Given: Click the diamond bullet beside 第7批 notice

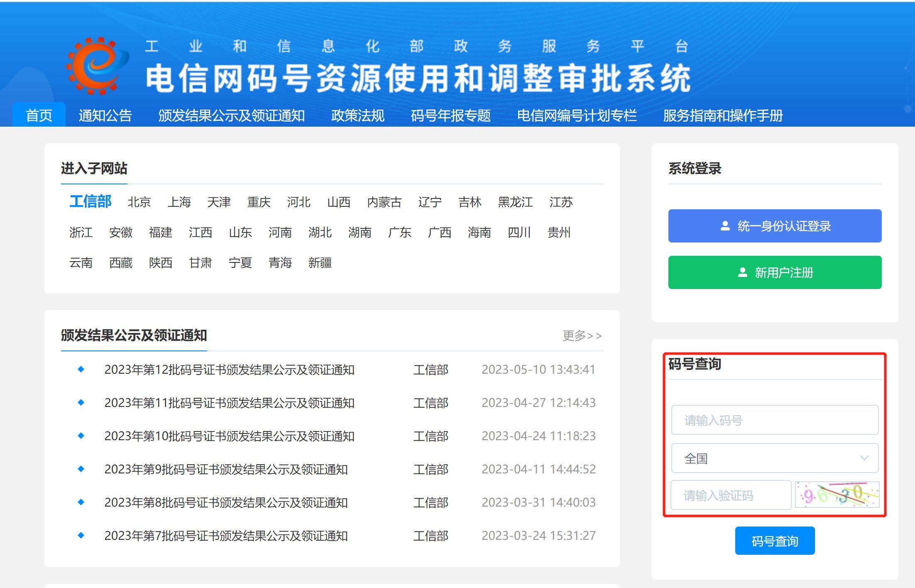Looking at the screenshot, I should 81,536.
